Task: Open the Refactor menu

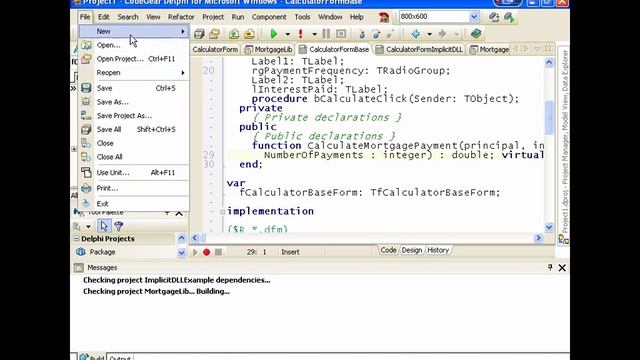Action: click(x=181, y=17)
